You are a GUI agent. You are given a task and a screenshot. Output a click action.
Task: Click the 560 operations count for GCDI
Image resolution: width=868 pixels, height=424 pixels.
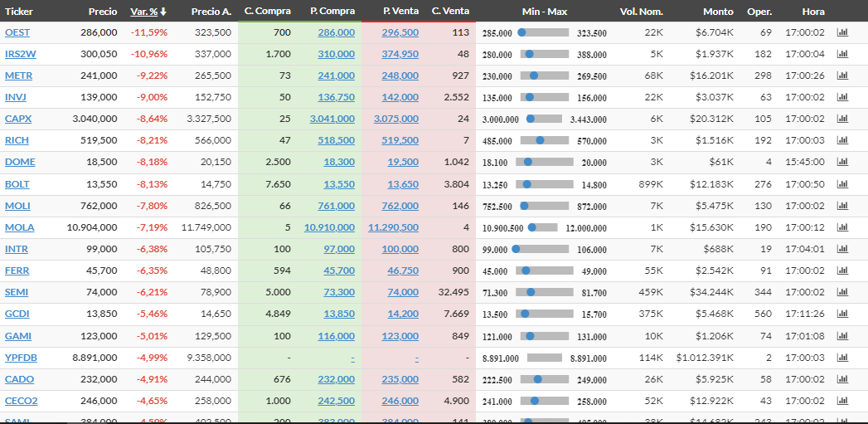click(764, 314)
